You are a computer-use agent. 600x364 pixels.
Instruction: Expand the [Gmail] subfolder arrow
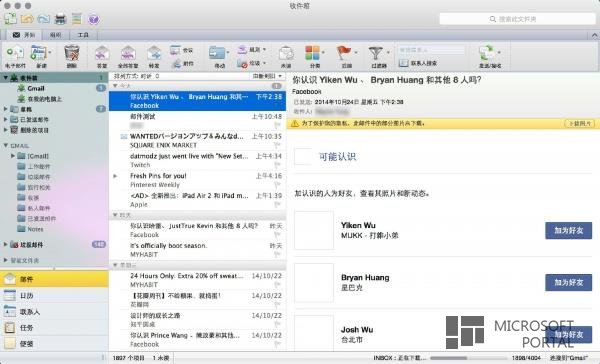pyautogui.click(x=13, y=156)
